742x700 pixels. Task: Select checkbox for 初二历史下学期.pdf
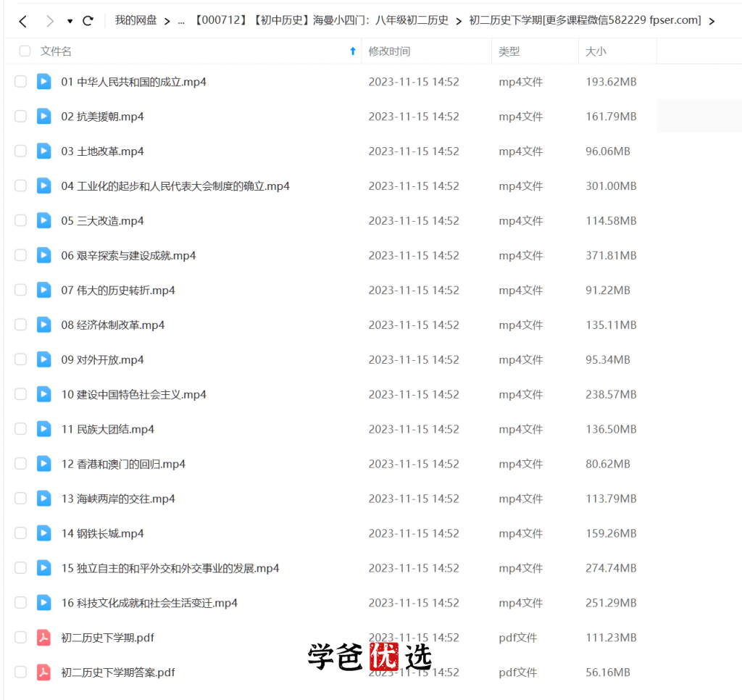tap(20, 637)
